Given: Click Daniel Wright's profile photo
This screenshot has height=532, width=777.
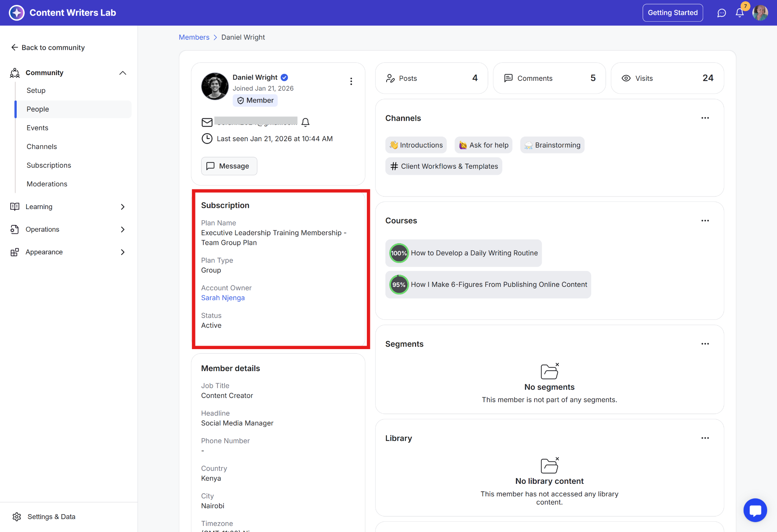Looking at the screenshot, I should [x=215, y=87].
